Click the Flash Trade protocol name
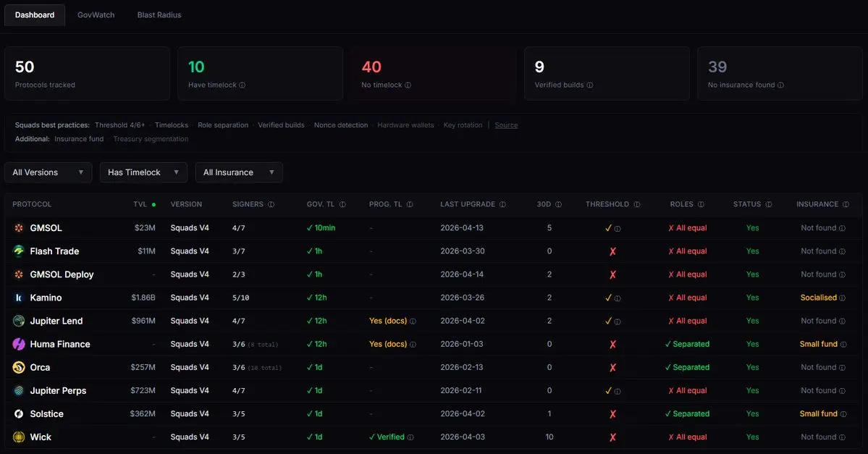The height and width of the screenshot is (454, 868). point(54,251)
